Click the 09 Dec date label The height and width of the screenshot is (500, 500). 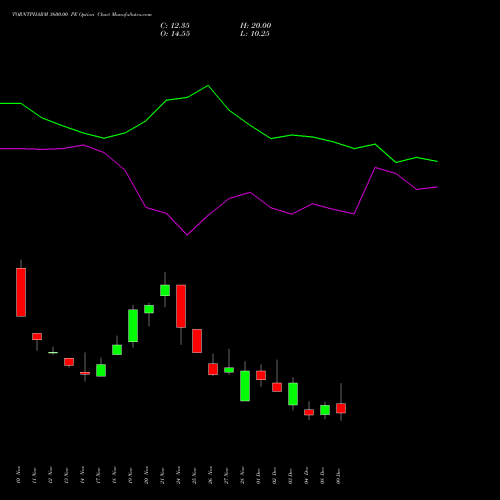click(338, 475)
